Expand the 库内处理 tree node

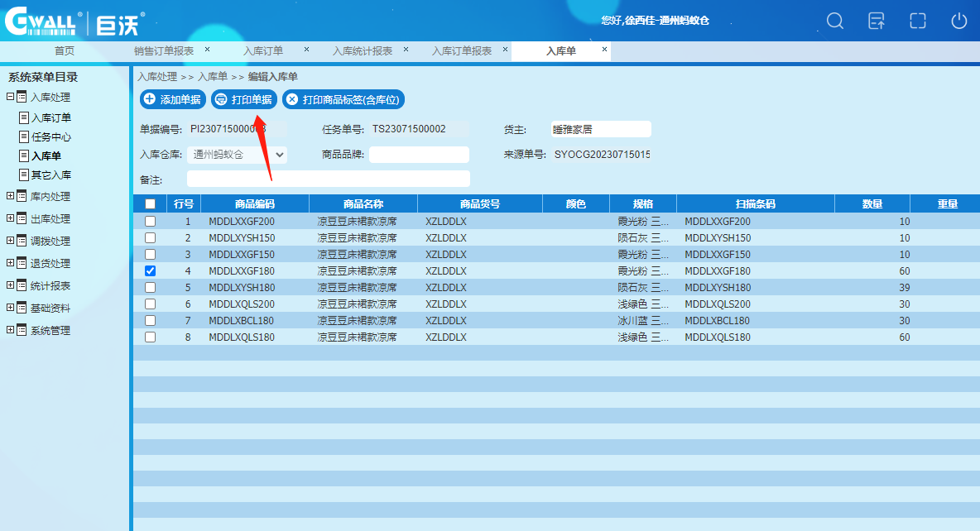(x=10, y=197)
